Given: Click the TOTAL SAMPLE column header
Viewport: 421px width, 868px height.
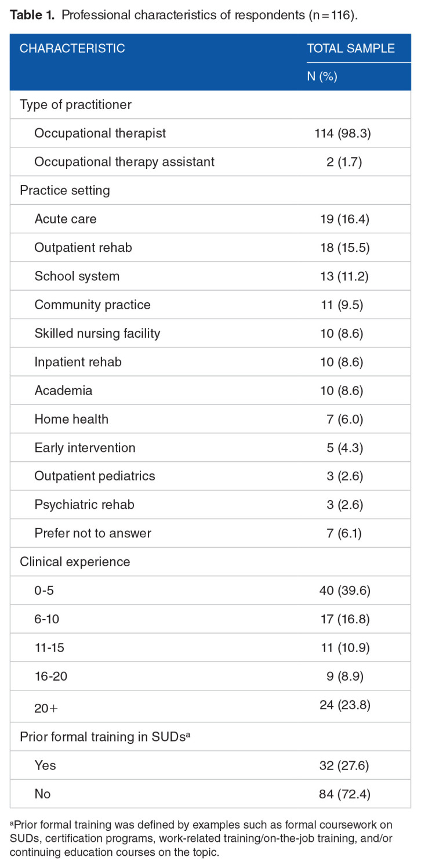Looking at the screenshot, I should (350, 49).
